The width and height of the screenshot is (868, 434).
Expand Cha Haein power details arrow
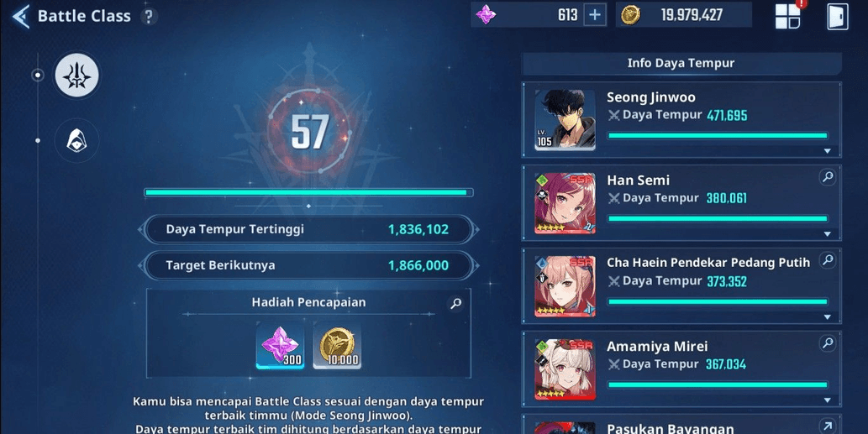[827, 316]
